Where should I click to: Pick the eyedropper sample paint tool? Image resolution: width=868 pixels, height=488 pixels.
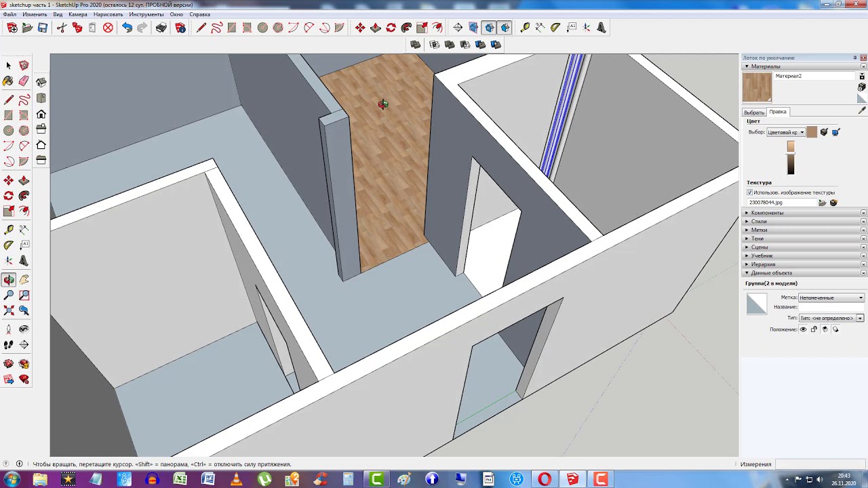click(x=862, y=110)
